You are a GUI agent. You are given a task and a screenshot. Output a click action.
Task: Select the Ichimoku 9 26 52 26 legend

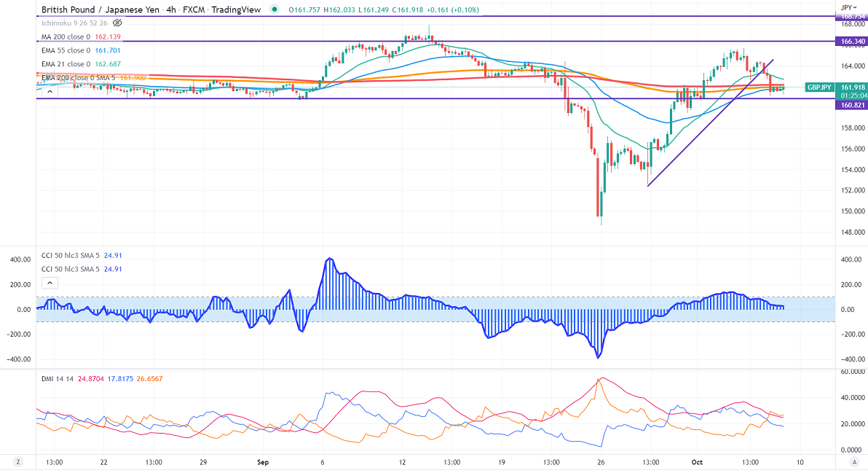tap(74, 23)
